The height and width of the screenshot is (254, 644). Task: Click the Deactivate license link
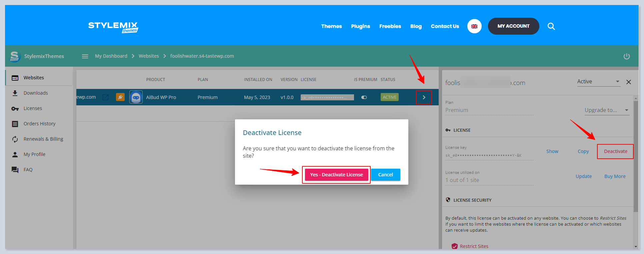click(x=615, y=151)
